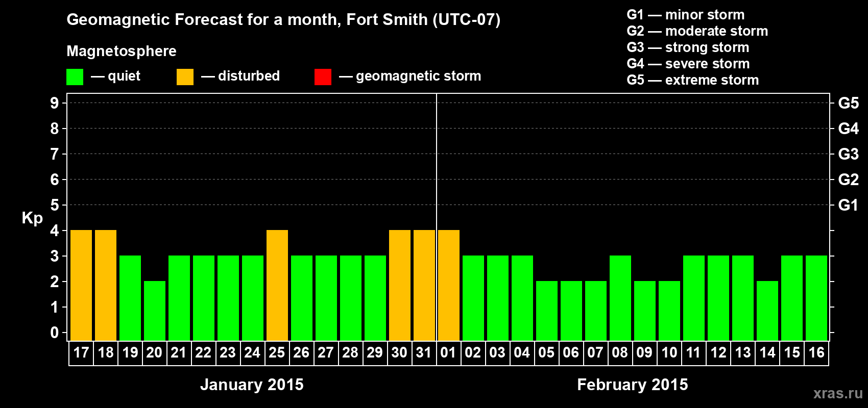Click the date label 19
The width and height of the screenshot is (868, 408).
click(x=130, y=353)
